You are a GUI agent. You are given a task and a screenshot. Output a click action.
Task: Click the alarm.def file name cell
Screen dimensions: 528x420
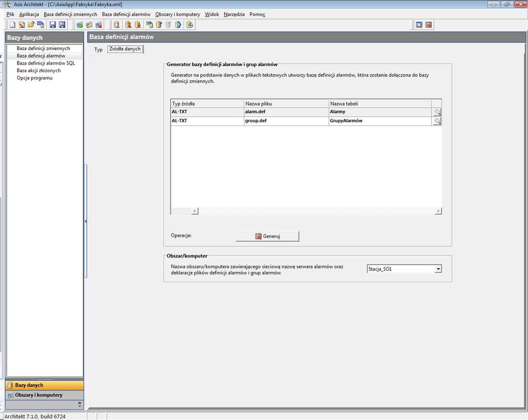click(287, 112)
